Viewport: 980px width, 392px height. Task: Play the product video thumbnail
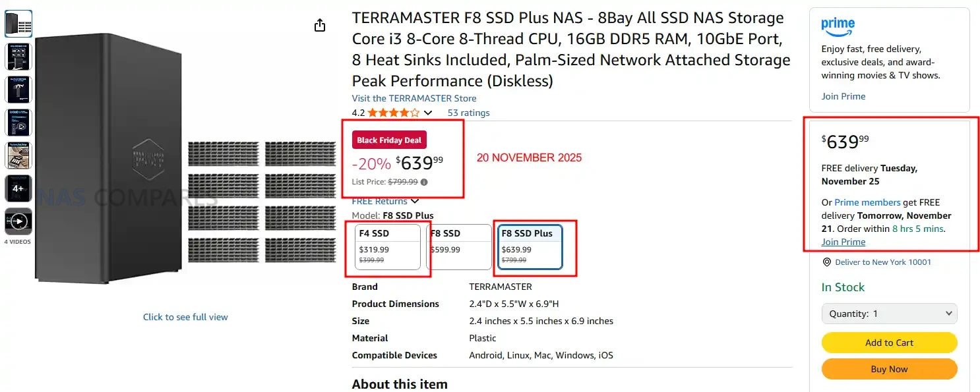click(18, 221)
